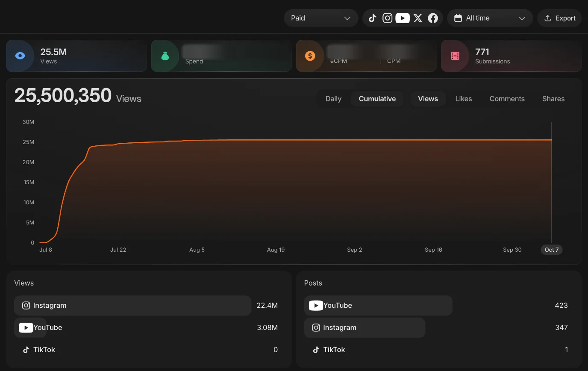This screenshot has width=588, height=371.
Task: Click Instagram icon in Posts breakdown
Action: tap(316, 327)
